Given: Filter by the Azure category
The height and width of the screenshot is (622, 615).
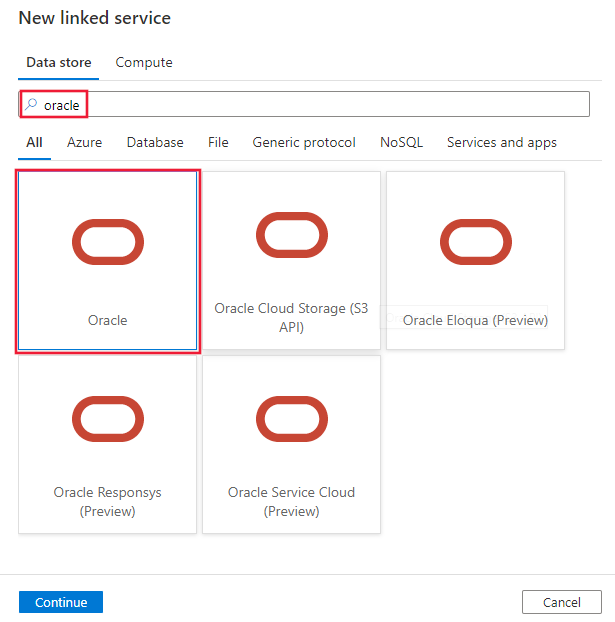Looking at the screenshot, I should [x=84, y=142].
